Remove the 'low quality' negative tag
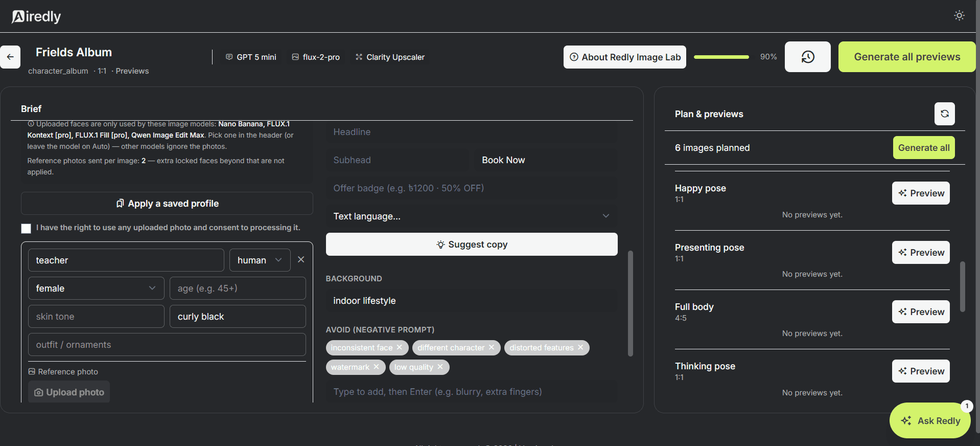This screenshot has height=446, width=980. 440,367
